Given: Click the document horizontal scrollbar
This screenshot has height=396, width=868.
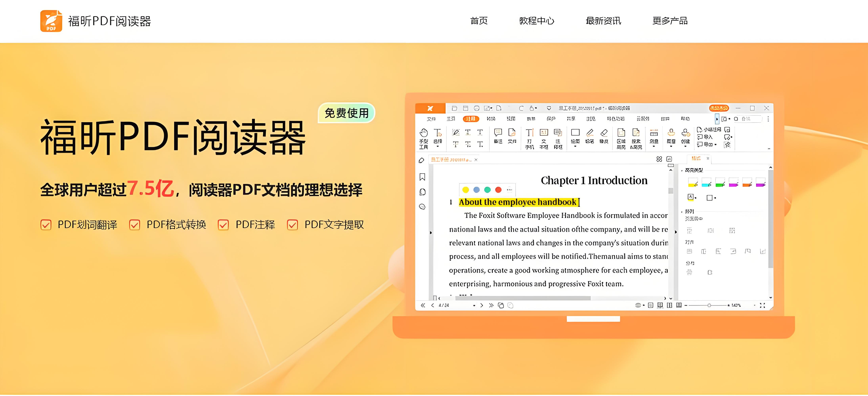Looking at the screenshot, I should pyautogui.click(x=523, y=298).
